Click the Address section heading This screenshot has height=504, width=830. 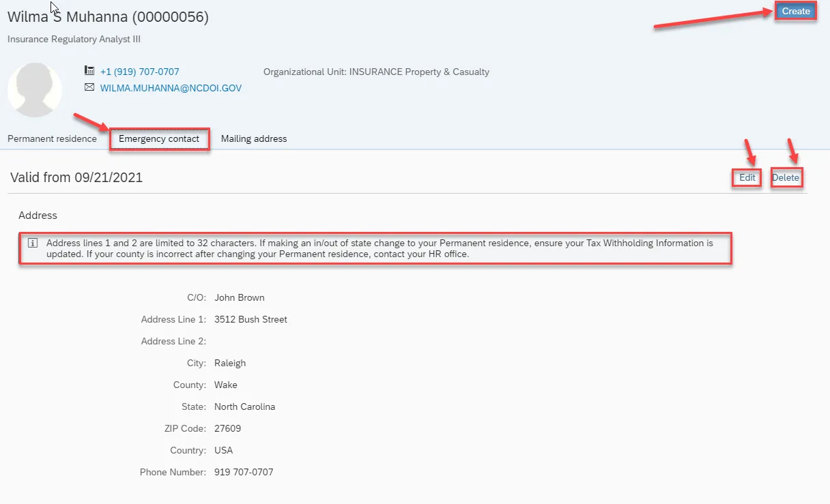(x=38, y=215)
